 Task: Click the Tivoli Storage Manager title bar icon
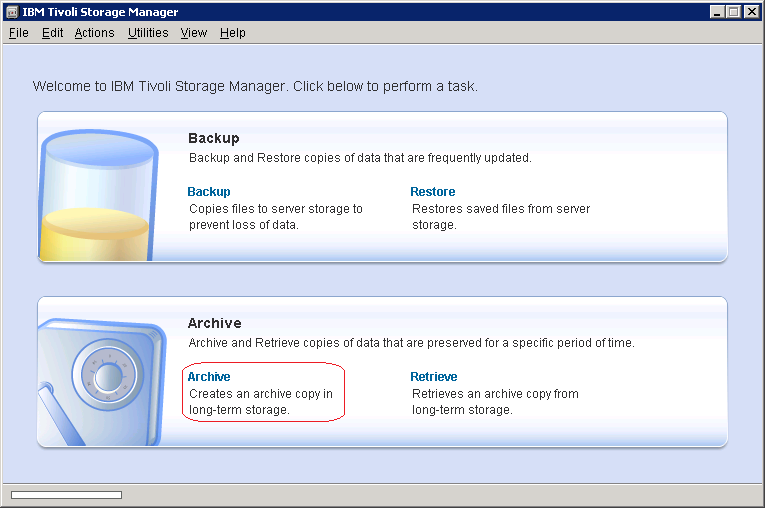[12, 12]
